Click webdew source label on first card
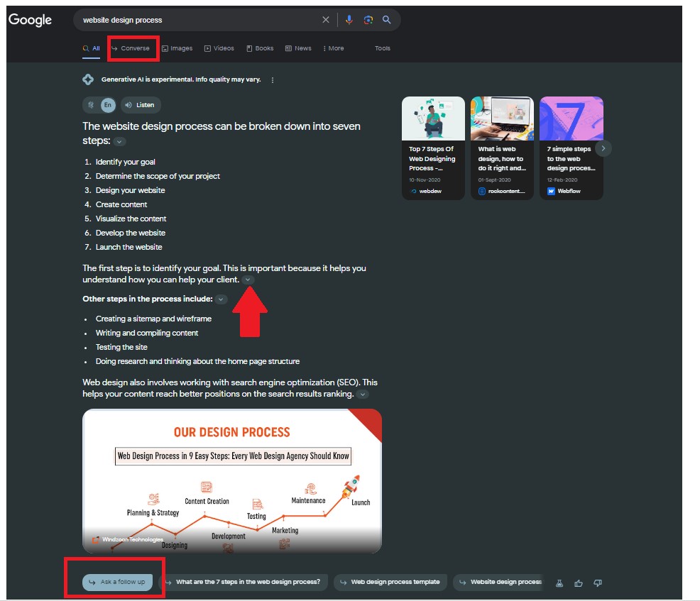 [x=427, y=191]
